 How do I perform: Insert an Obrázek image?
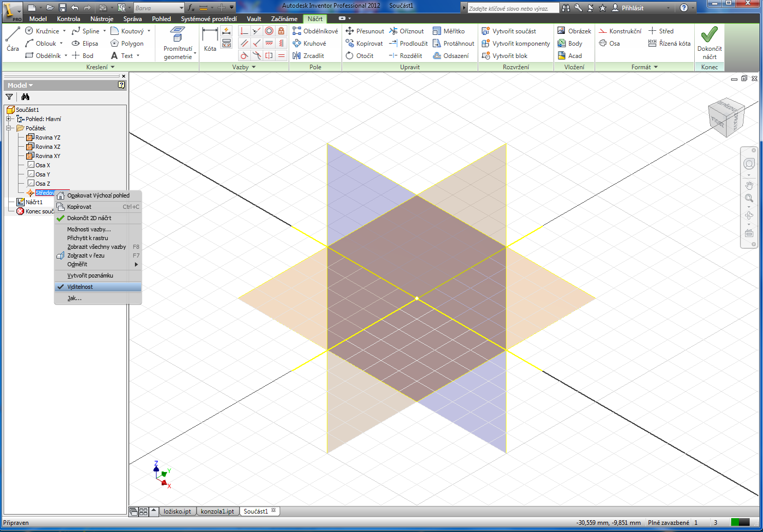pos(574,31)
